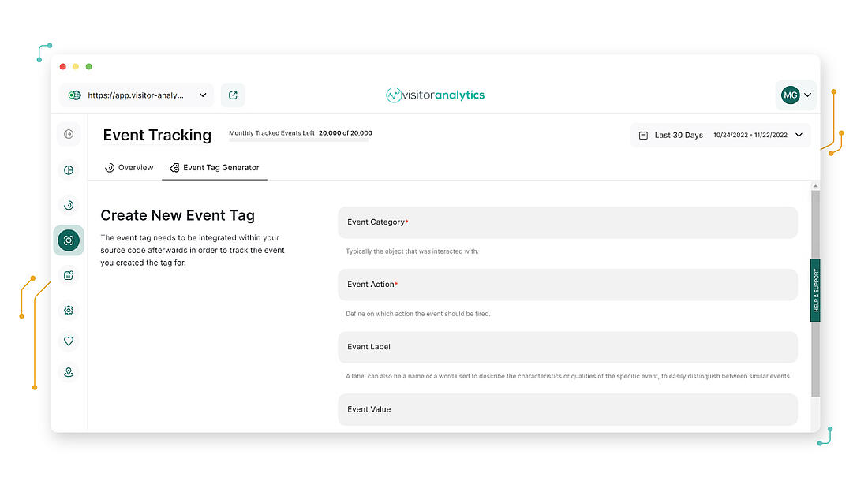Click the scrollbar up arrow
Screen dimensions: 868x488
coord(815,187)
